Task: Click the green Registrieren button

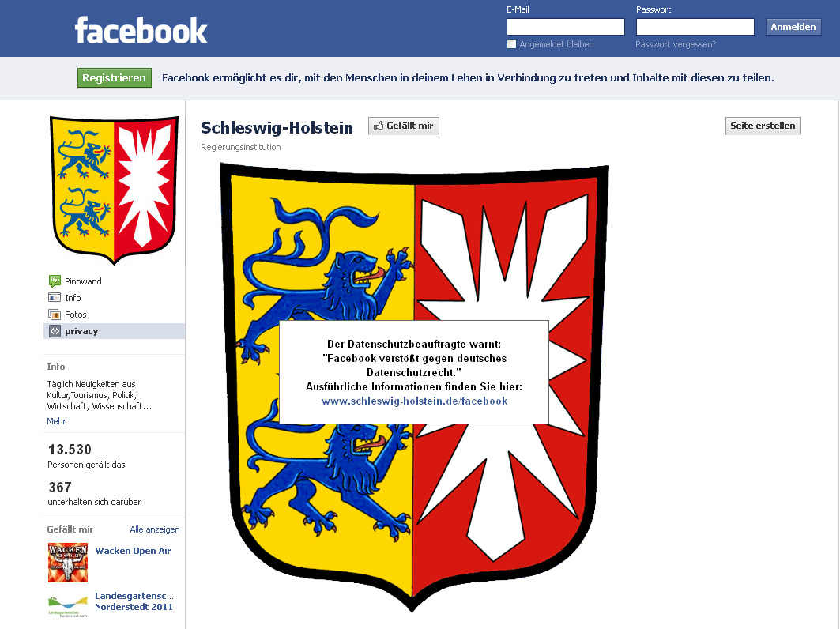Action: [114, 77]
